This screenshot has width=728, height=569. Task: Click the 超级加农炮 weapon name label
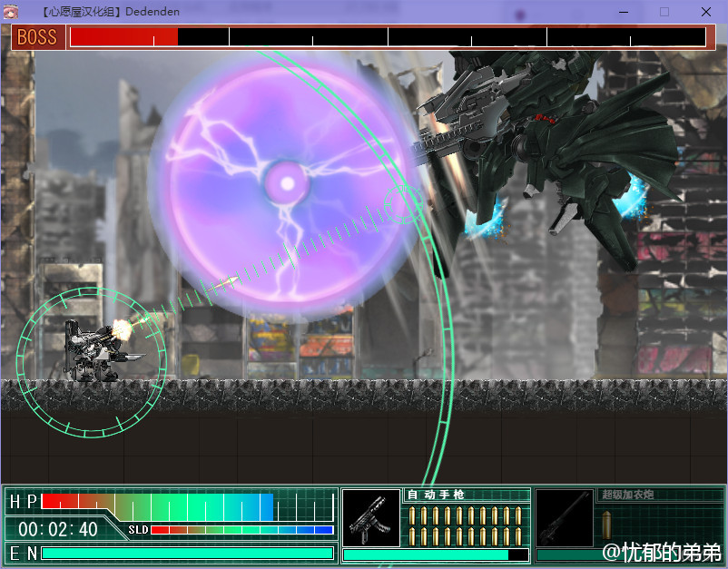click(627, 495)
